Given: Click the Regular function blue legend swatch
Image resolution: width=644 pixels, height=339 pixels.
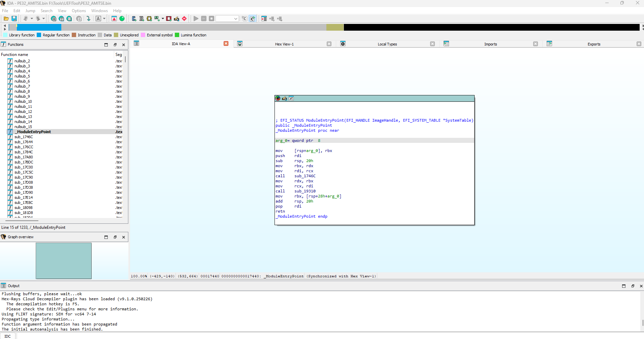Looking at the screenshot, I should click(39, 35).
